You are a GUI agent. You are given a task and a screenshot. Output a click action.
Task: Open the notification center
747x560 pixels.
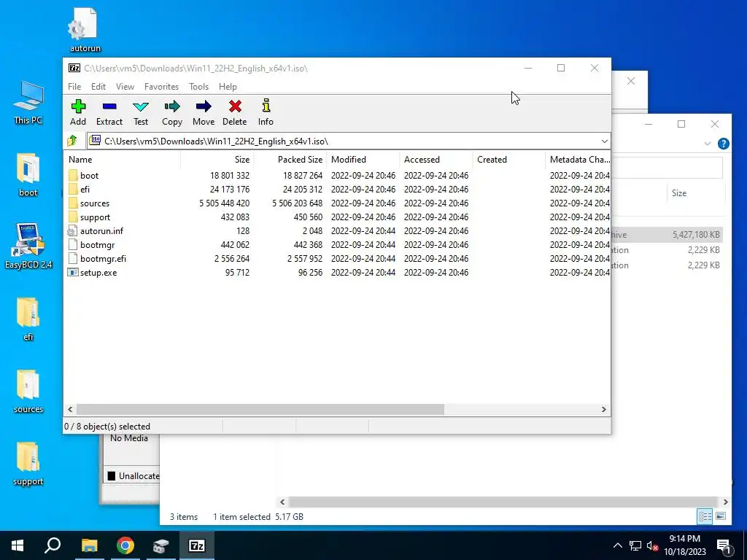723,546
